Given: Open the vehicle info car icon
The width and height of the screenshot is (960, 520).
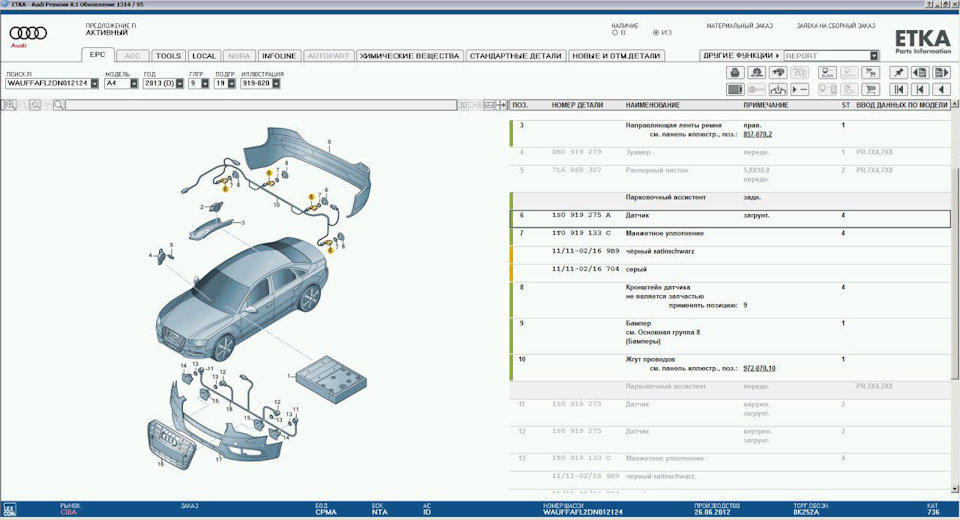Looking at the screenshot, I should (x=778, y=89).
